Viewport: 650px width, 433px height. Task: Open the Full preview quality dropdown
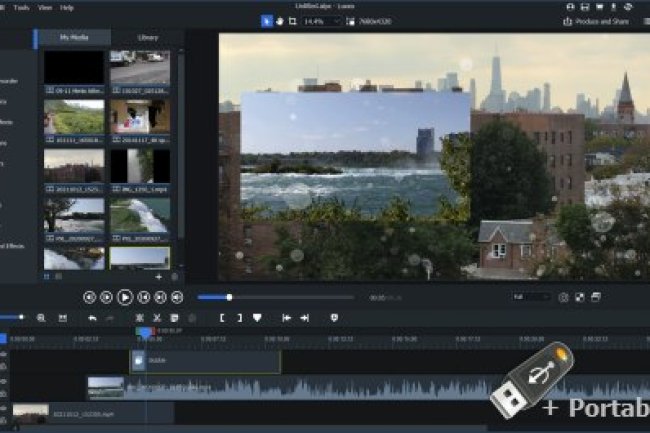tap(531, 297)
